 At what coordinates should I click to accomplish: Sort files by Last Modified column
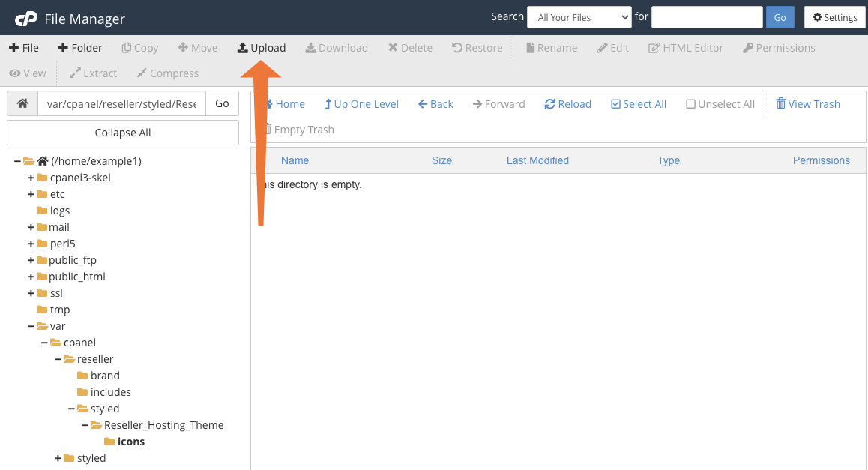pos(537,160)
